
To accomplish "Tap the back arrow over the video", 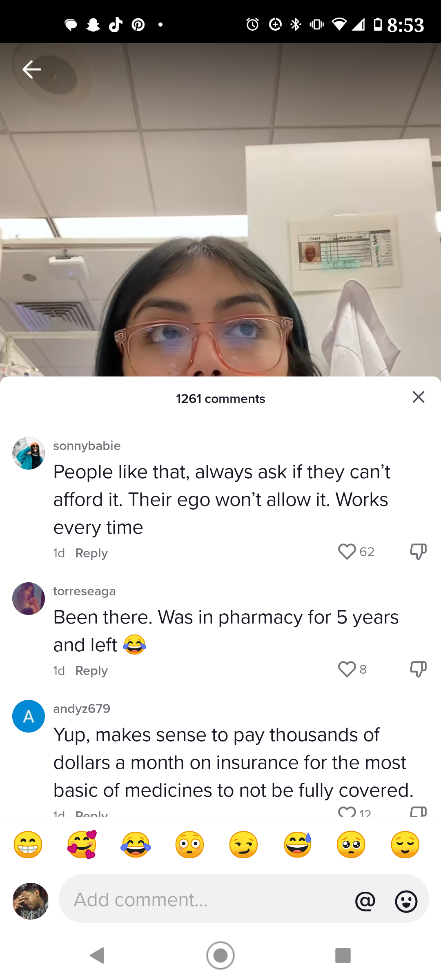I will pos(31,69).
